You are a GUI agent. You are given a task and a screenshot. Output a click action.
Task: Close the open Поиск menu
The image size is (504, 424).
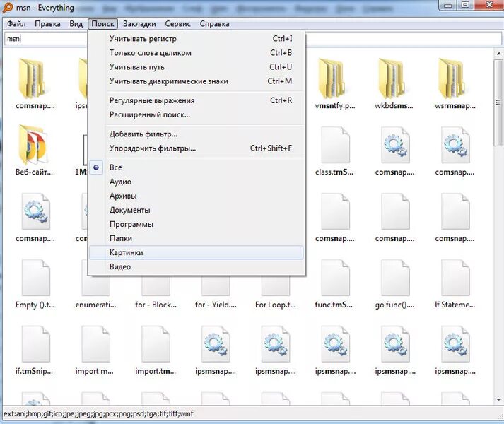(103, 24)
